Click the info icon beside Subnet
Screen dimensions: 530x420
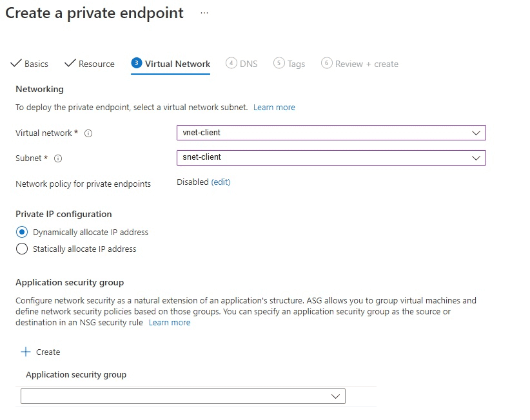(x=57, y=158)
